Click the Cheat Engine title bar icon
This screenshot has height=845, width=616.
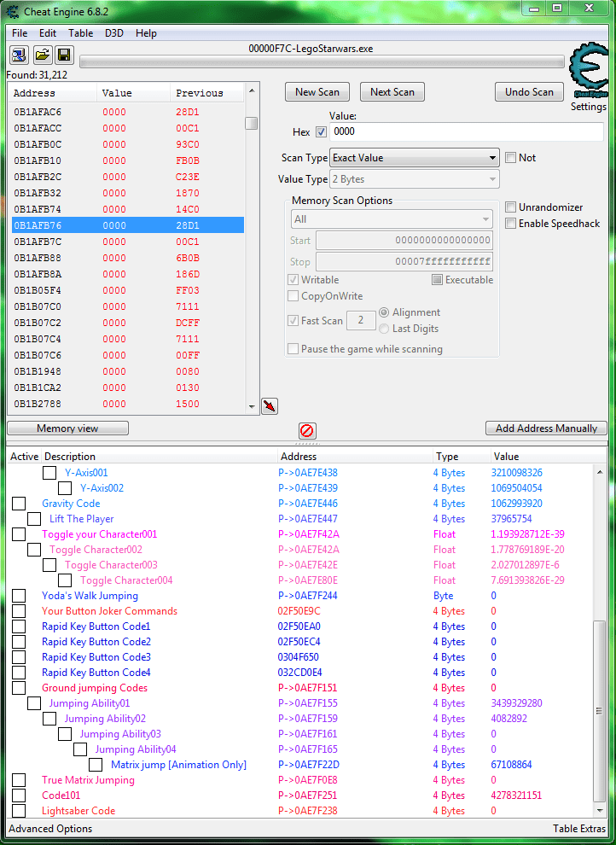(12, 11)
